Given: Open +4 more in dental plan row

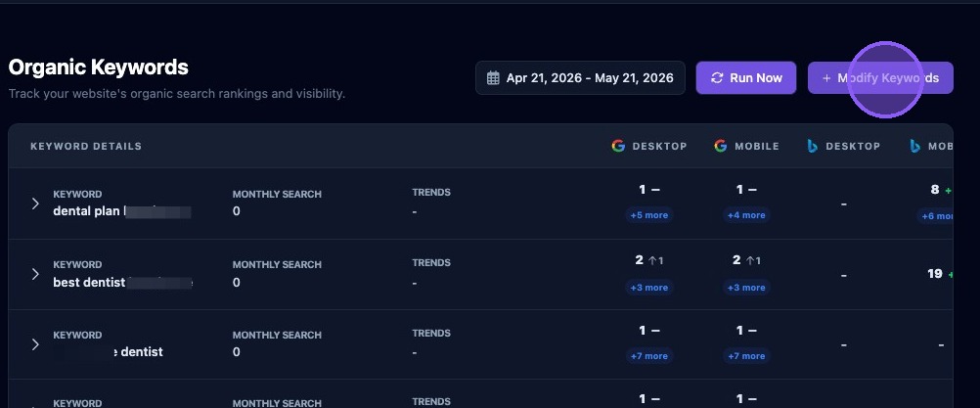Looking at the screenshot, I should (746, 215).
